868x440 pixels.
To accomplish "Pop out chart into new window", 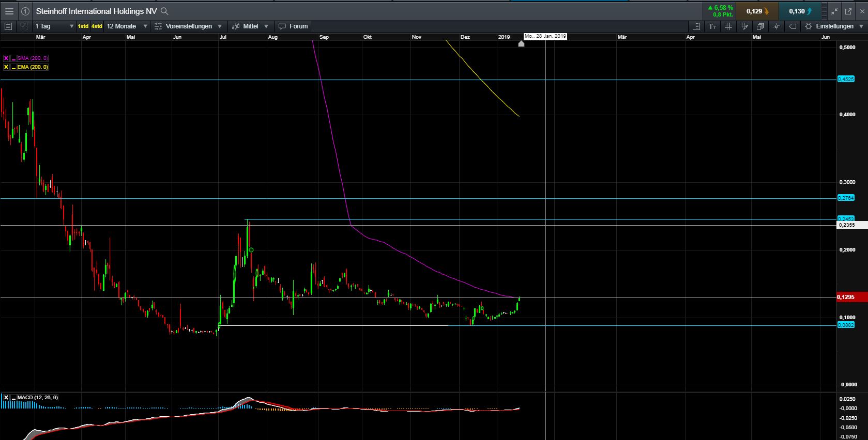I will pos(848,11).
